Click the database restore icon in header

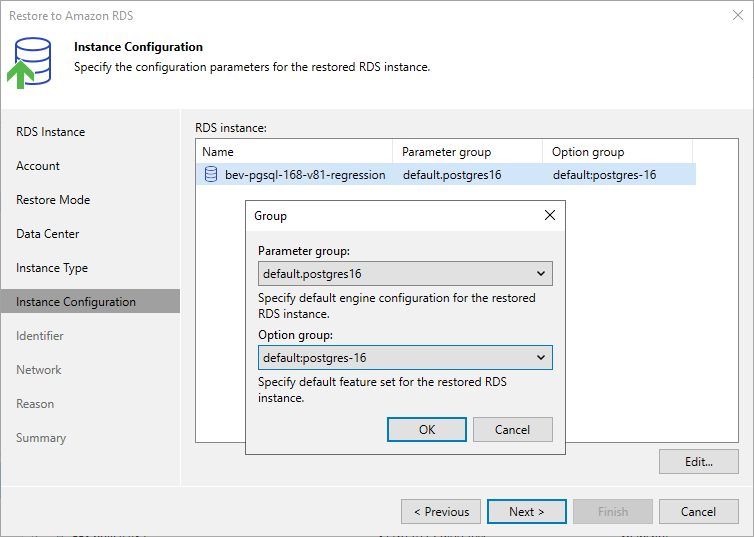tap(29, 63)
